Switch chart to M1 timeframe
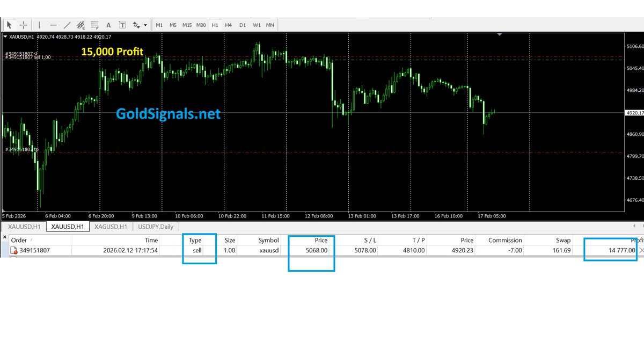 click(159, 25)
